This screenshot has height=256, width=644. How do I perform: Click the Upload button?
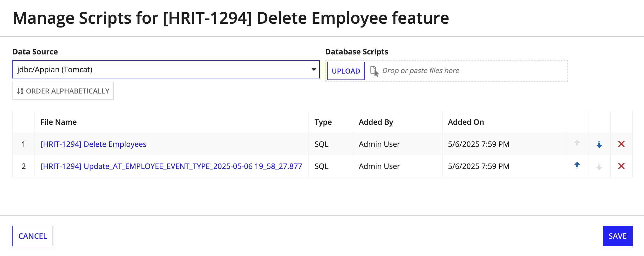coord(346,71)
